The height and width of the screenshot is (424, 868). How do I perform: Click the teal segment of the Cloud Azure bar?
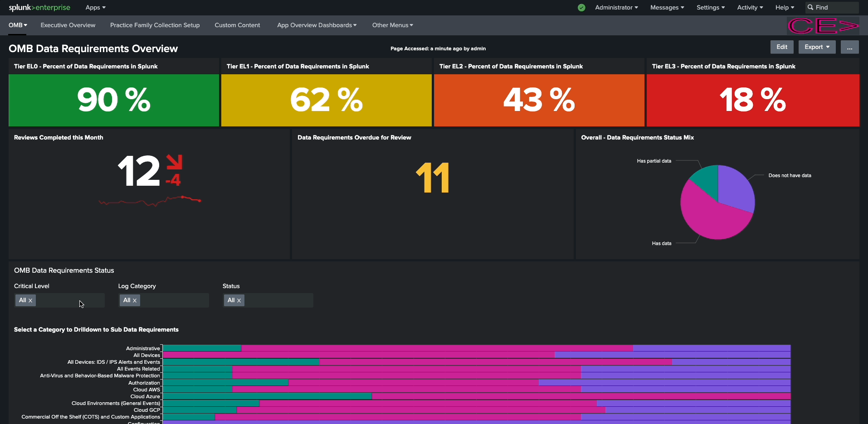[x=267, y=396]
